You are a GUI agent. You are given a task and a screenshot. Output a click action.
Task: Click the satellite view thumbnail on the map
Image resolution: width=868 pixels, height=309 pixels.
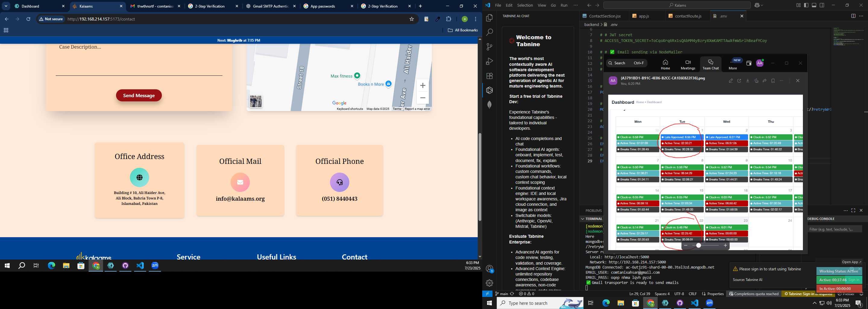pos(255,101)
